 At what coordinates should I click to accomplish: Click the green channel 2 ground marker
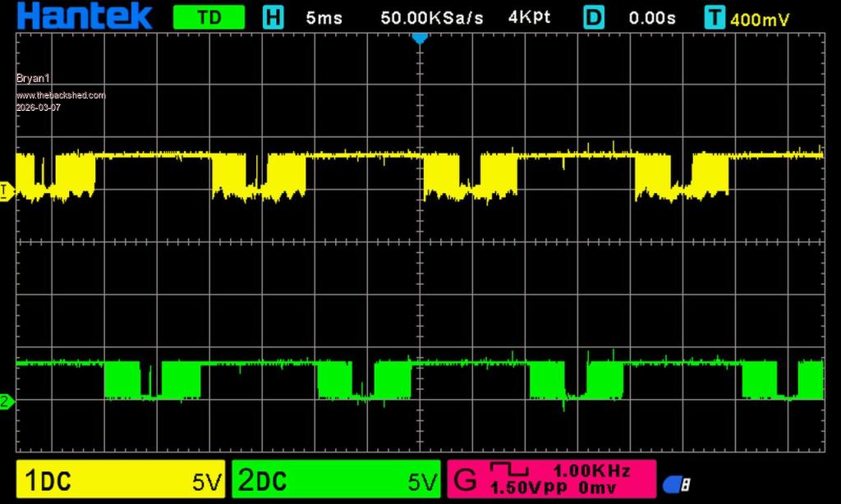coord(5,401)
